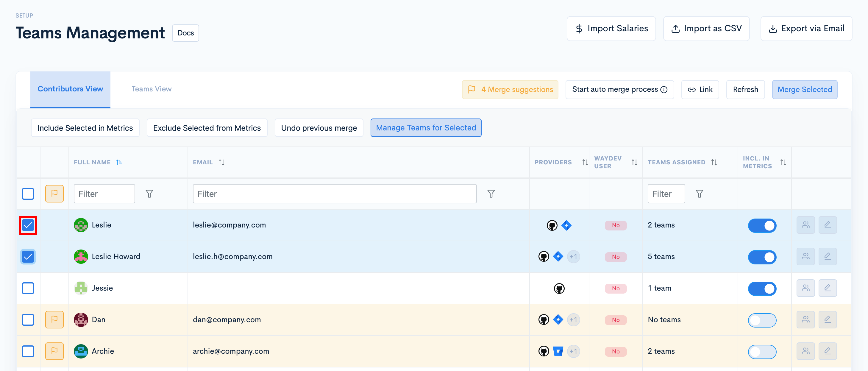Click Undo previous merge
Image resolution: width=868 pixels, height=371 pixels.
[x=319, y=128]
